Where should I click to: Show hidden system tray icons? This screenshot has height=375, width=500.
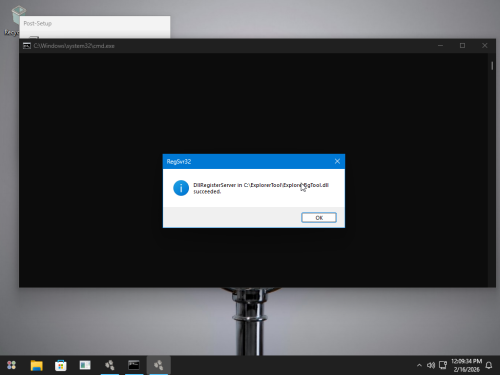click(x=419, y=365)
